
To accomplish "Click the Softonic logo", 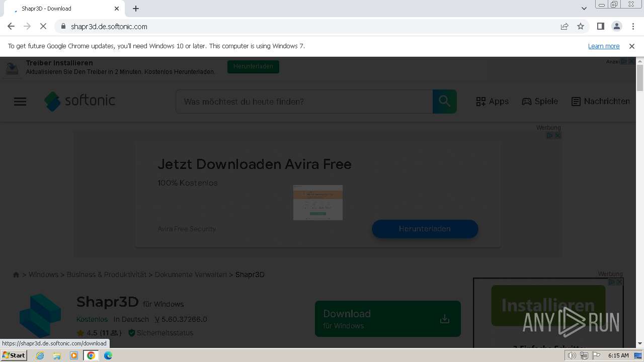I will coord(80,101).
